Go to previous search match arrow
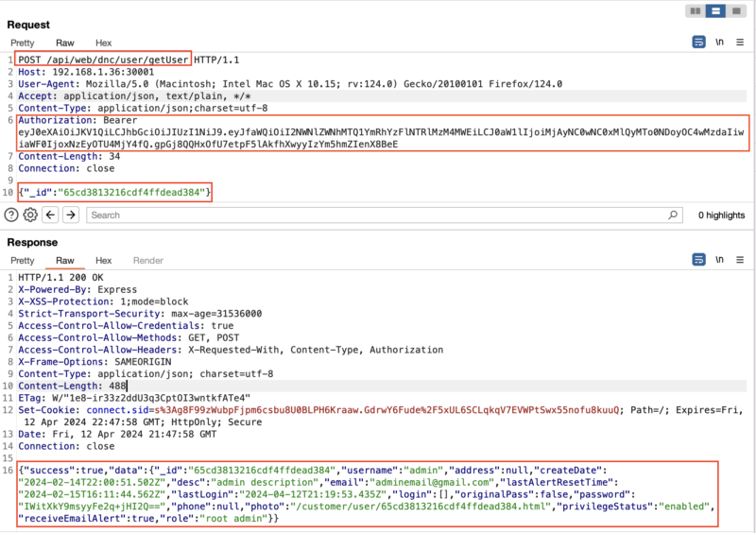The height and width of the screenshot is (533, 756). coord(51,215)
